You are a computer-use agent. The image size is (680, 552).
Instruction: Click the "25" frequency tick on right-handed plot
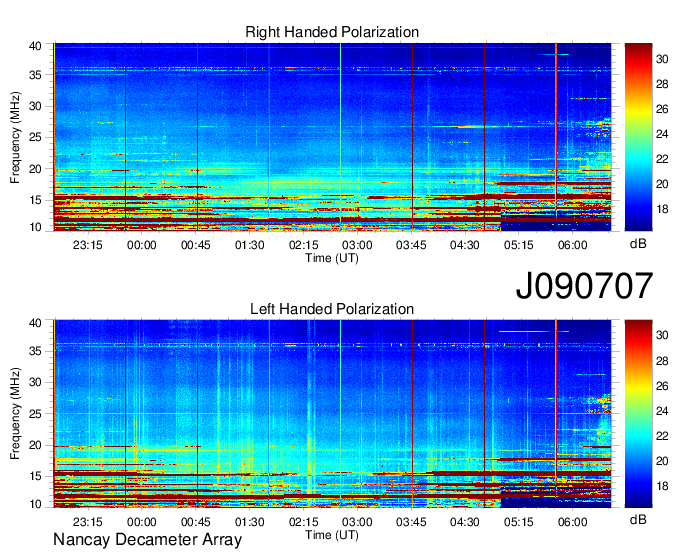35,137
